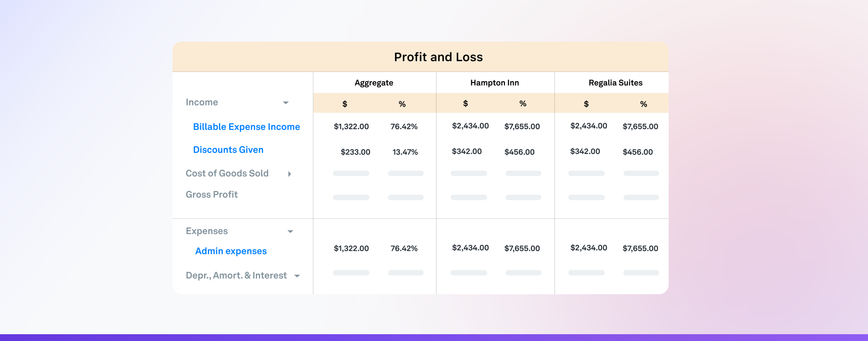The image size is (868, 341).
Task: Select the Regalia Suites column header
Action: coord(615,82)
